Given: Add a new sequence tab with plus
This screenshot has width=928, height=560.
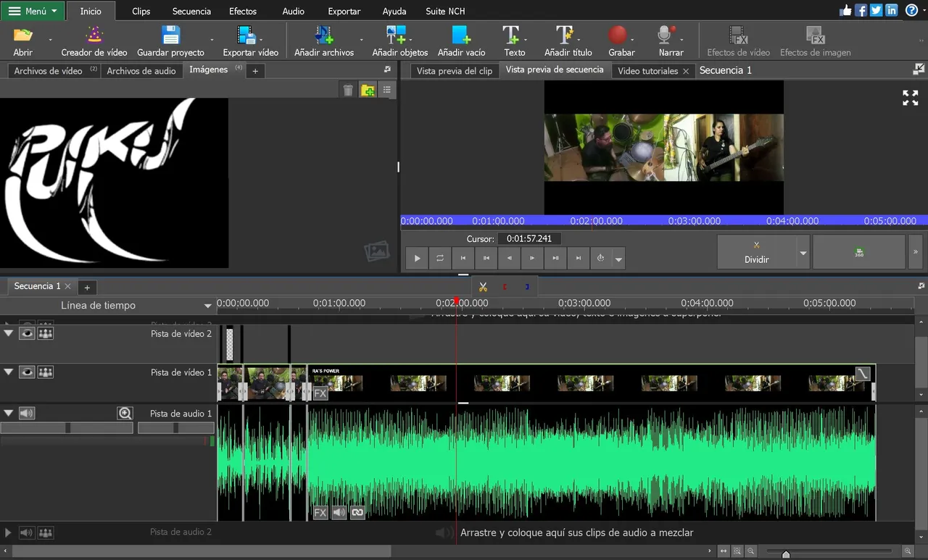Looking at the screenshot, I should (86, 288).
